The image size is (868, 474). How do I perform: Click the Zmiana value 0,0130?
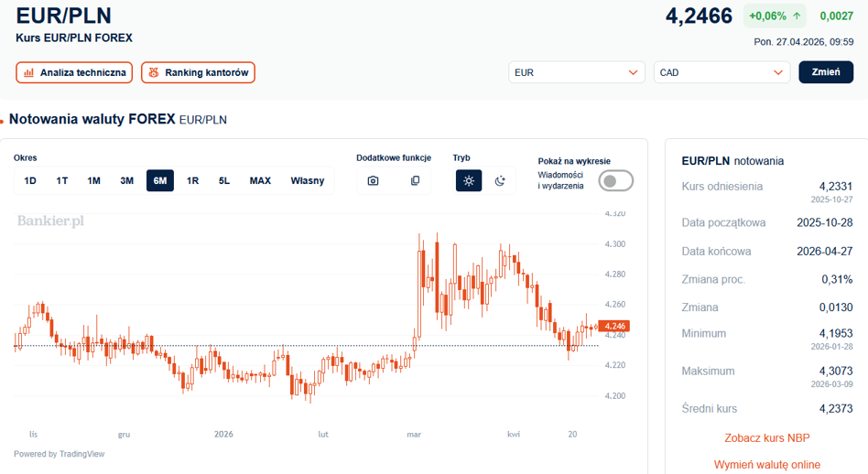pos(836,307)
